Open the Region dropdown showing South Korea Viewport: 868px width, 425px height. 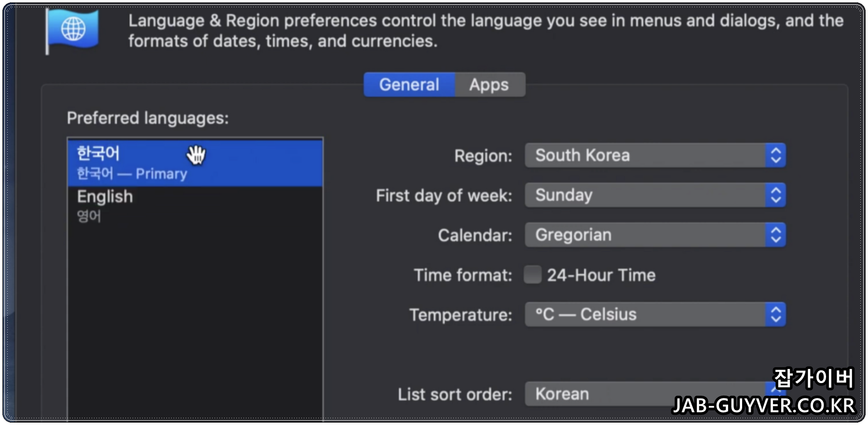coord(655,156)
